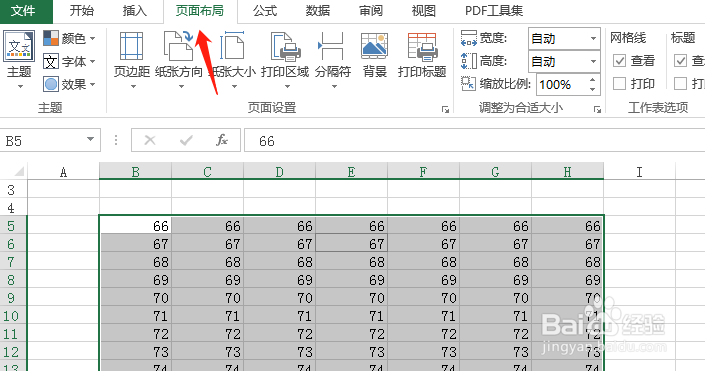Click cell B5 containing 66
The height and width of the screenshot is (371, 705).
coord(135,226)
